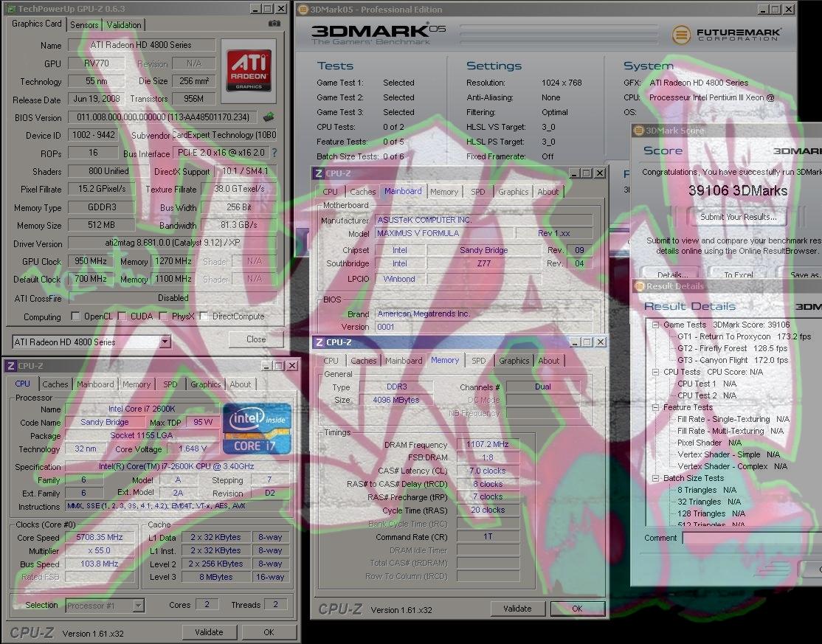Click the Intel Core i7 logo badge

(x=257, y=428)
